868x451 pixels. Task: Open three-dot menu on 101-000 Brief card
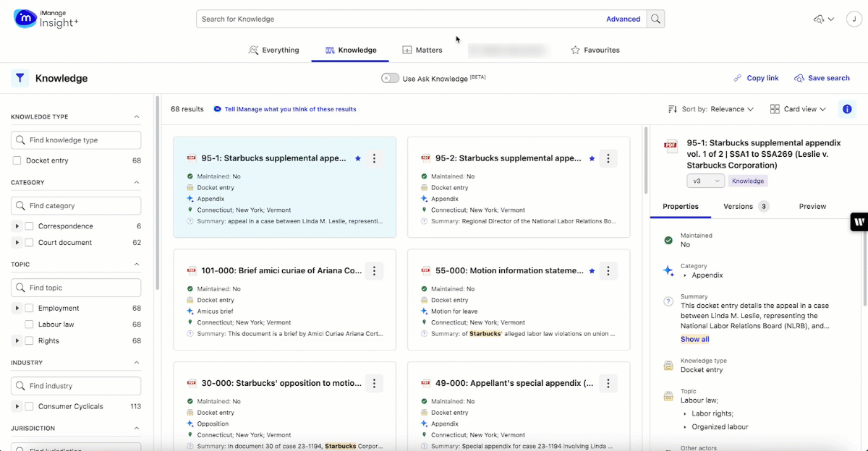point(374,271)
